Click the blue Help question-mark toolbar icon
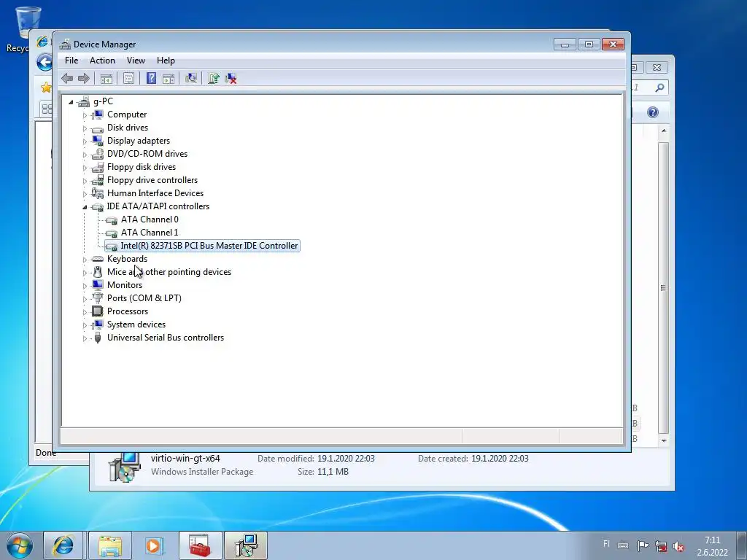 click(x=151, y=78)
